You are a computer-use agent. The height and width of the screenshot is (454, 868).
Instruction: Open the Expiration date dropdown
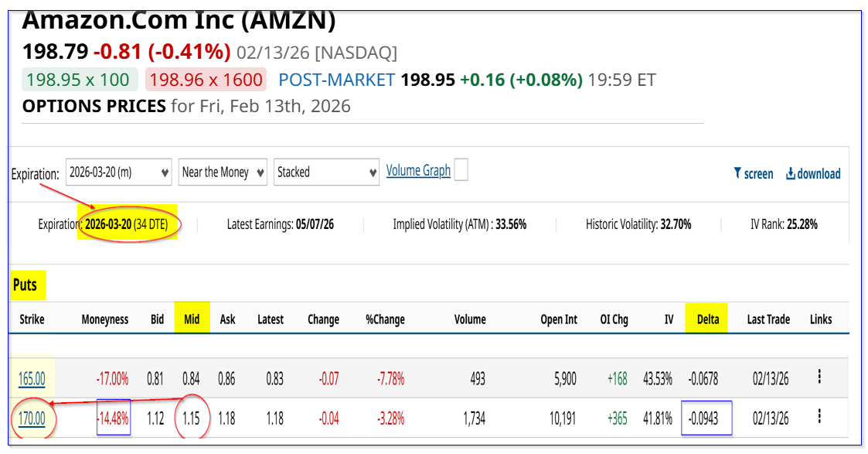click(118, 172)
